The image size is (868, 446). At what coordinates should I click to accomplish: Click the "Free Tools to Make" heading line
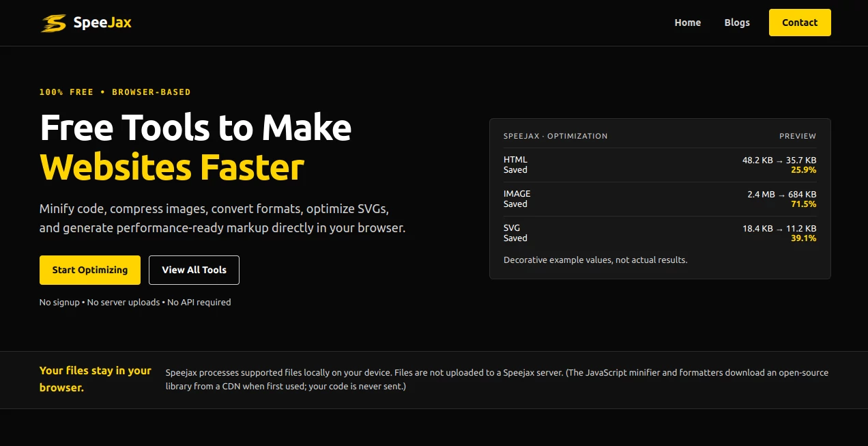coord(196,127)
